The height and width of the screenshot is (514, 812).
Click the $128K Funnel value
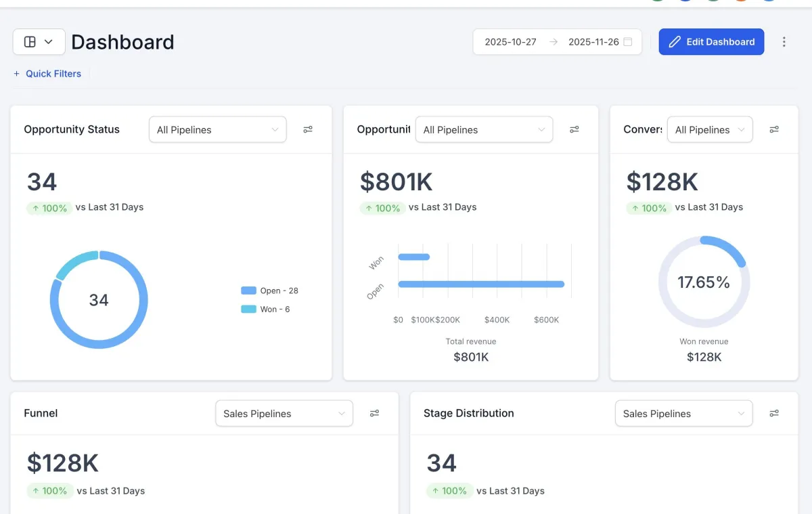coord(63,463)
